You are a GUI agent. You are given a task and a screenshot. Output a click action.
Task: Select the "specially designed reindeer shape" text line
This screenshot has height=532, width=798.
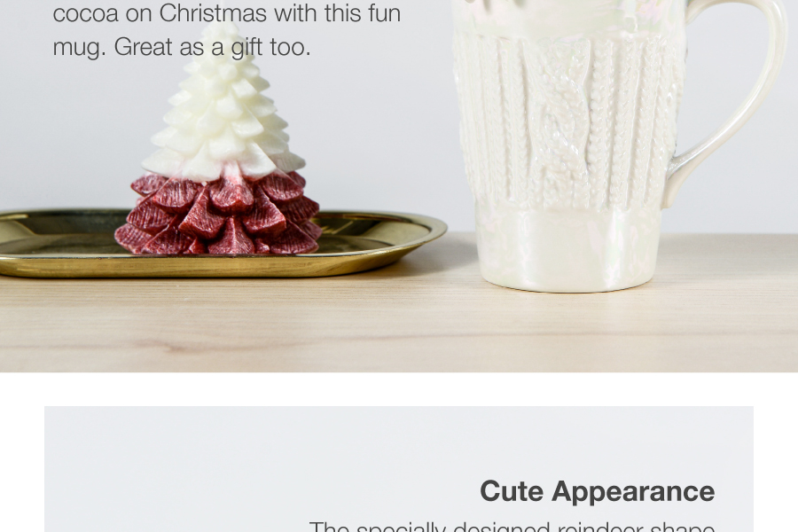pyautogui.click(x=512, y=527)
